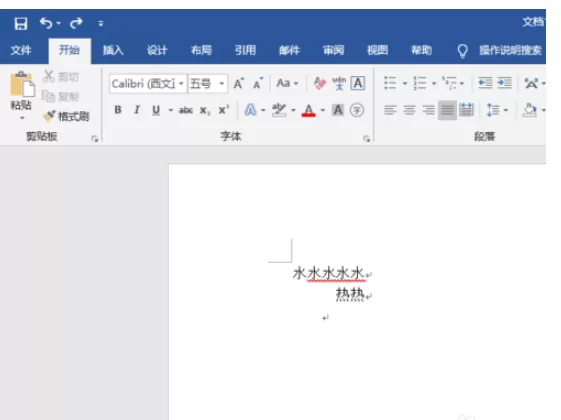This screenshot has width=561, height=420.
Task: Toggle italic formatting
Action: [x=137, y=110]
